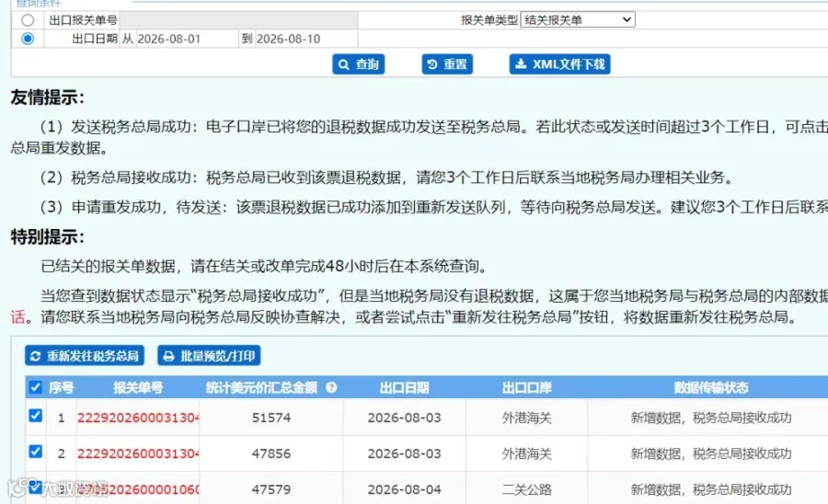Viewport: 828px width, 504px height.
Task: Click 外港海关 in row 2
Action: click(x=526, y=453)
